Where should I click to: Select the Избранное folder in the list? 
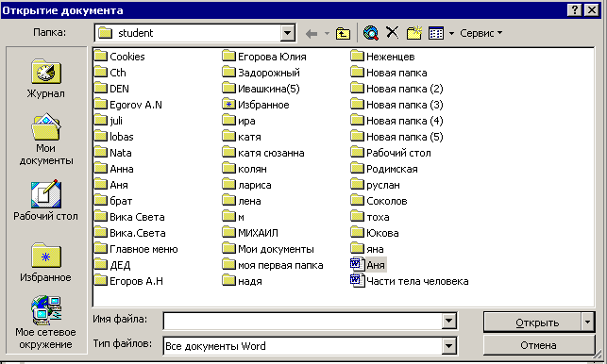click(256, 105)
